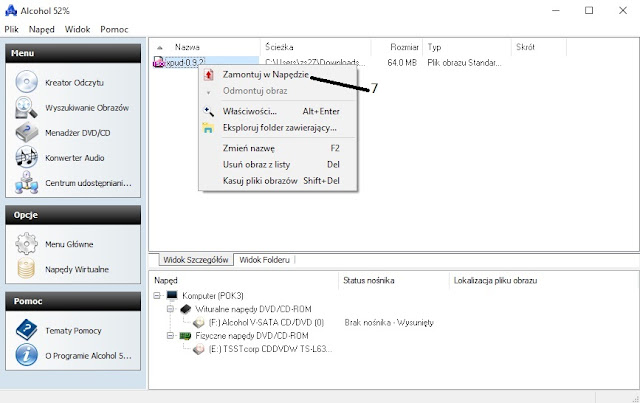The height and width of the screenshot is (403, 640).
Task: Click the Tematy Pomocy book icon
Action: pos(27,330)
